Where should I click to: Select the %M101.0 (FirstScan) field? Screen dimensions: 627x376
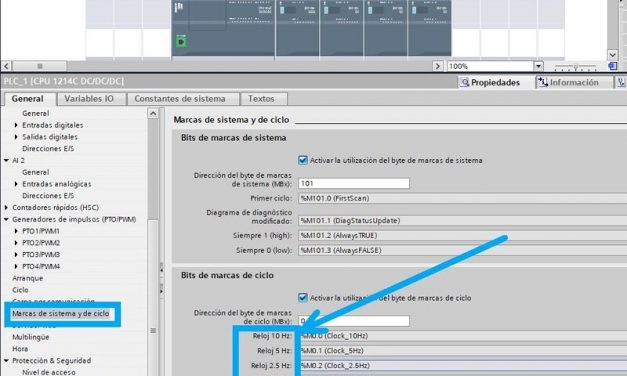tap(463, 198)
